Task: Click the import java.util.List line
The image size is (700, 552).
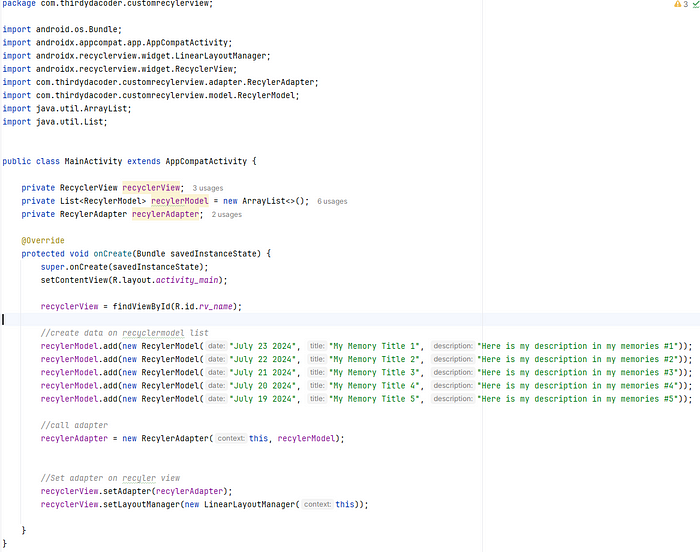Action: (x=54, y=121)
